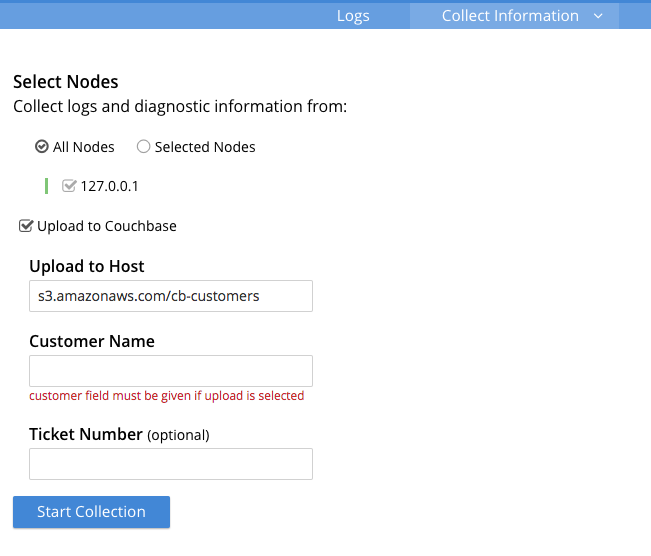The height and width of the screenshot is (556, 651).
Task: Open the Collect Information tab
Action: point(510,16)
